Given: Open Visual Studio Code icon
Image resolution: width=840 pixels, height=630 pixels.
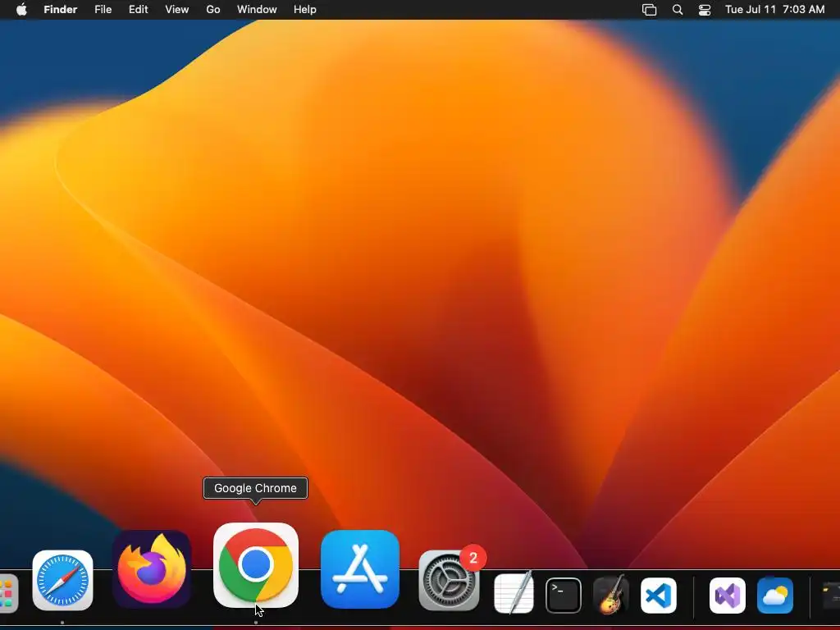Looking at the screenshot, I should coord(659,596).
